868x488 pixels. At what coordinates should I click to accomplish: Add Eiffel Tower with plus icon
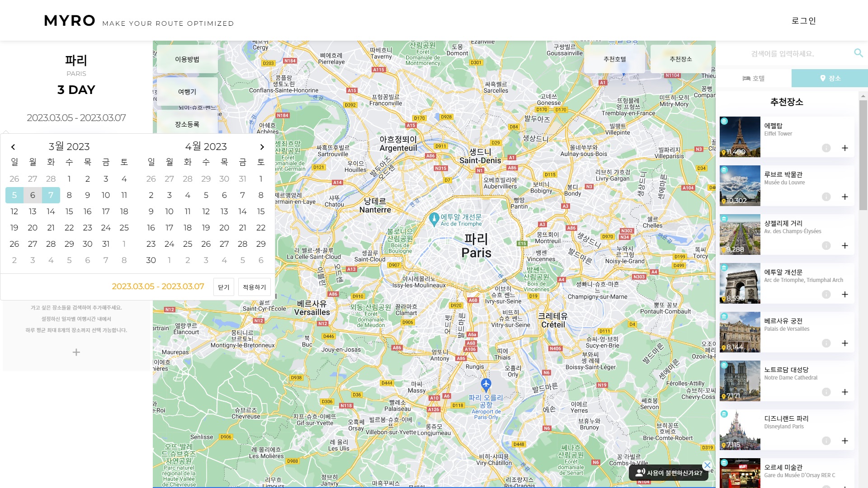[844, 148]
